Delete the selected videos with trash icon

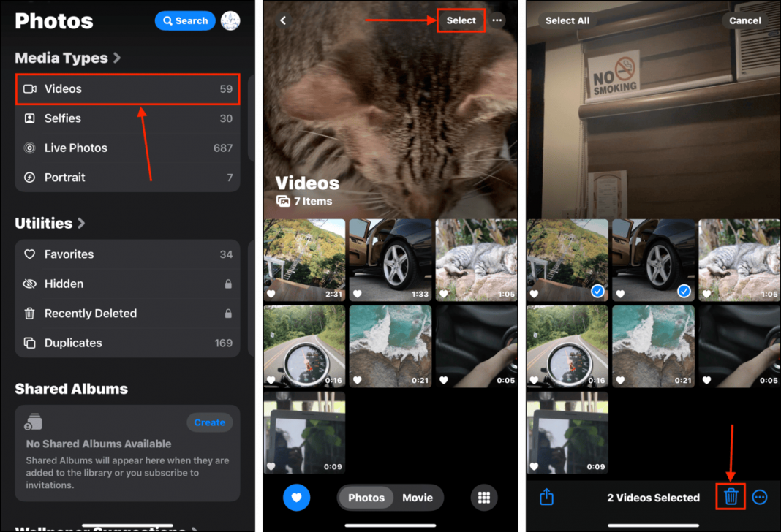tap(730, 497)
